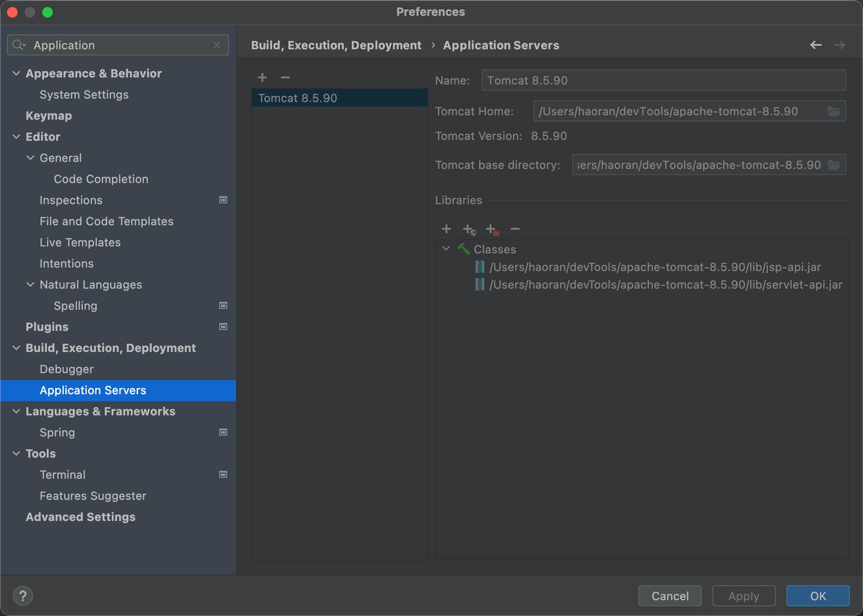Image resolution: width=863 pixels, height=616 pixels.
Task: Remove the selected application server
Action: coord(285,77)
